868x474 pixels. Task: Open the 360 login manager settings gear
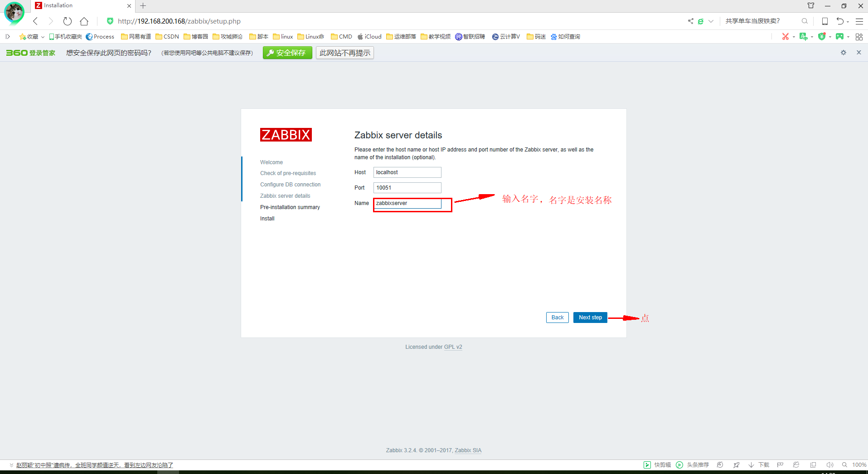coord(844,53)
